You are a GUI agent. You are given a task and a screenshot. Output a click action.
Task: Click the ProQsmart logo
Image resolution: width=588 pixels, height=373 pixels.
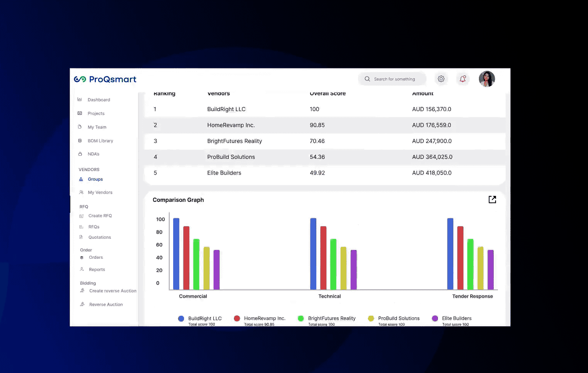pyautogui.click(x=105, y=79)
